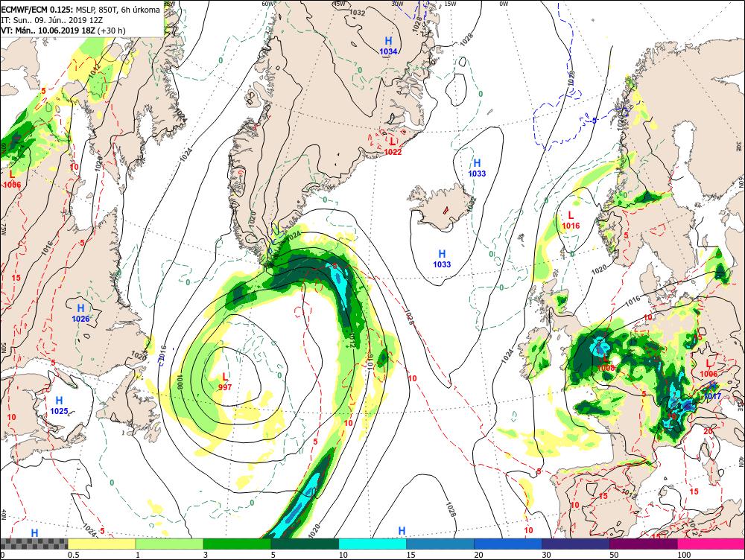Click the 0W longitude label at top
Screen dimensions: 745x560
tap(504, 4)
